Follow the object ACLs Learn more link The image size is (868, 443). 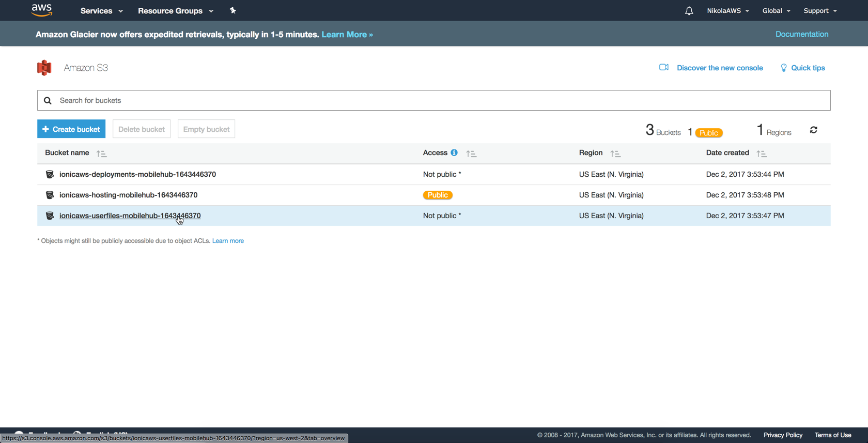pyautogui.click(x=228, y=241)
